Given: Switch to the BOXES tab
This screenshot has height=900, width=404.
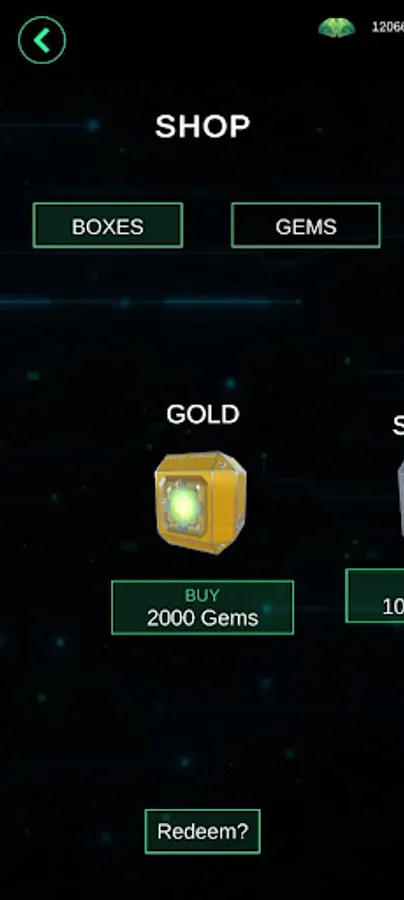Looking at the screenshot, I should click(x=108, y=226).
